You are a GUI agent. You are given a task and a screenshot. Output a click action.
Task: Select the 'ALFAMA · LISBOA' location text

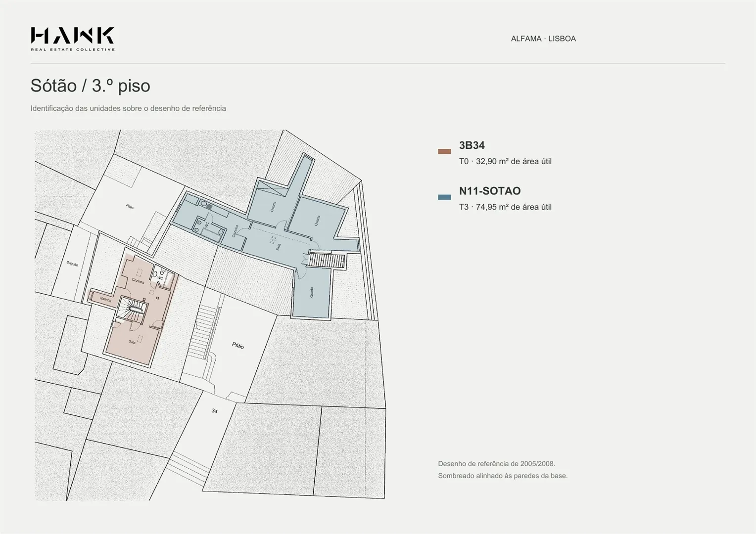[x=543, y=39]
